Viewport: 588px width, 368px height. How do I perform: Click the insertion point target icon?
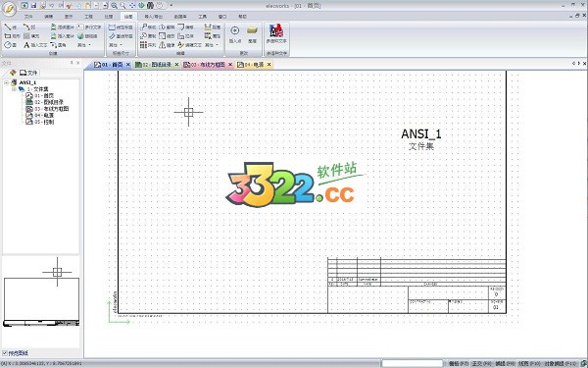[x=235, y=30]
